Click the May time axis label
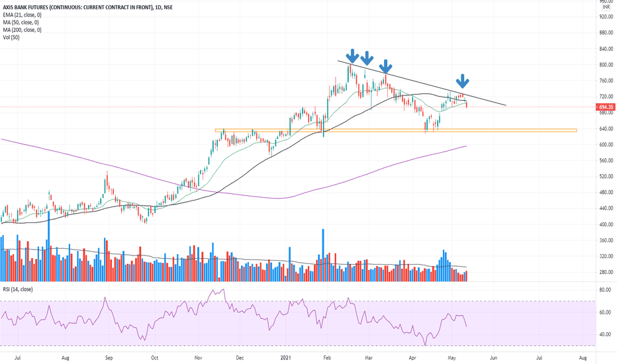This screenshot has width=617, height=364. pos(451,357)
